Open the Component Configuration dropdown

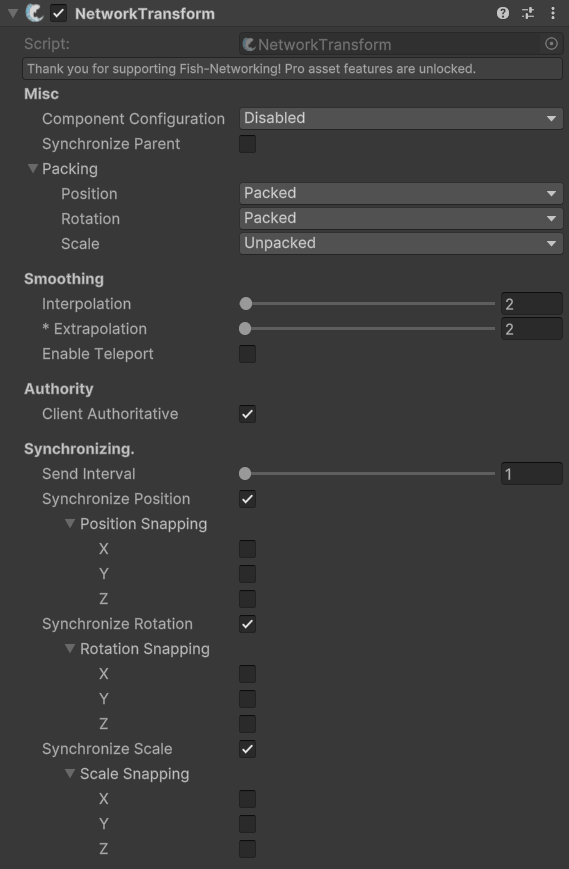tap(401, 119)
